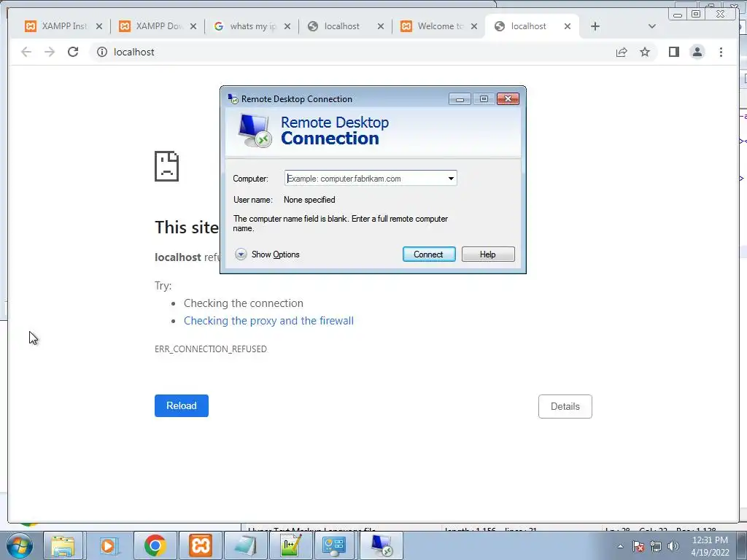Viewport: 747px width, 560px height.
Task: Minimize the Remote Desktop Connection dialog
Action: [460, 99]
